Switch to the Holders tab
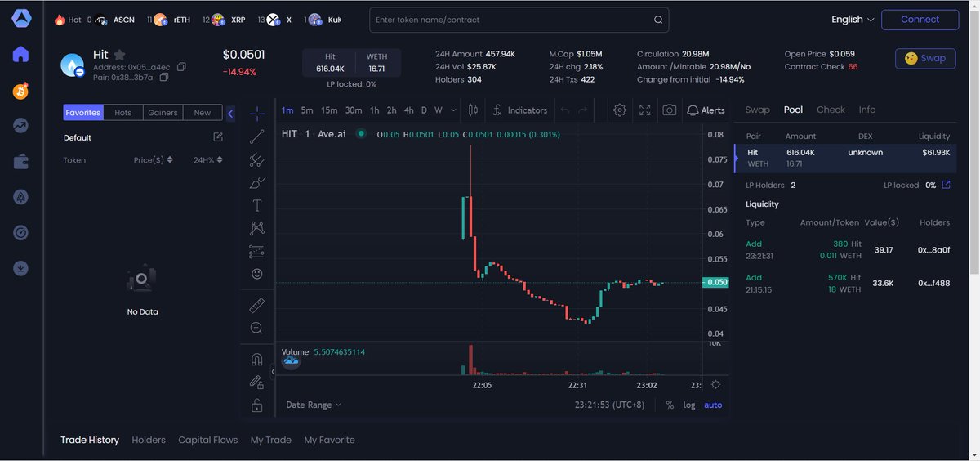The height and width of the screenshot is (461, 980). point(149,440)
